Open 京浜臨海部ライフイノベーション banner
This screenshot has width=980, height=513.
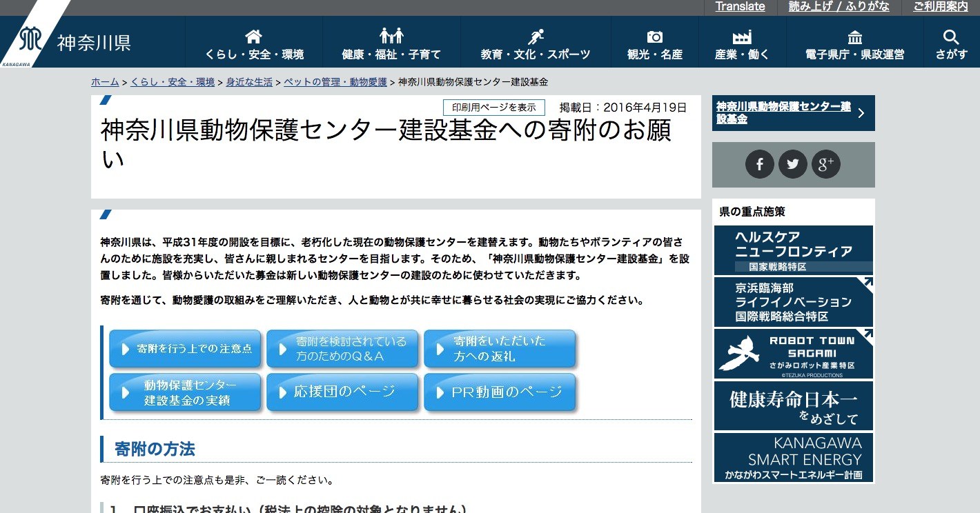(794, 302)
